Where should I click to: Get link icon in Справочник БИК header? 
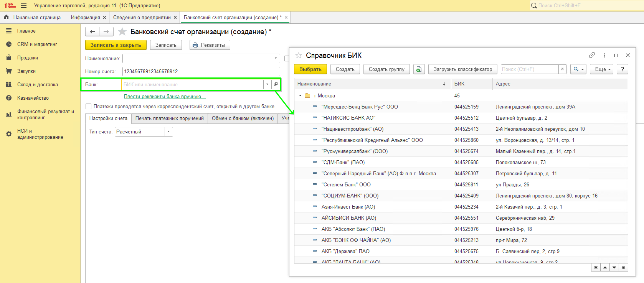pos(592,55)
